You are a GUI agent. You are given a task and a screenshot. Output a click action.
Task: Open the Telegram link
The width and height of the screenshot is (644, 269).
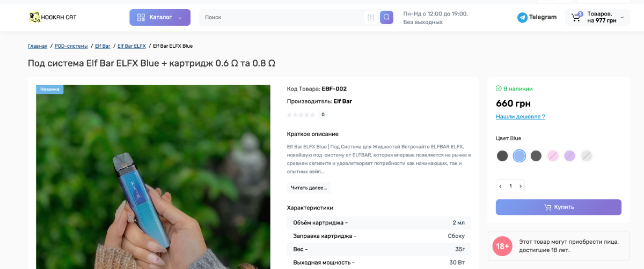537,17
